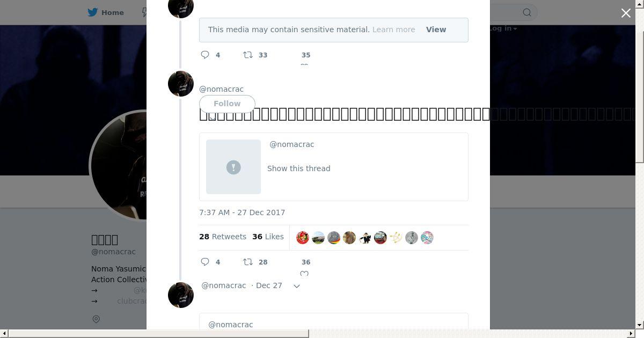The image size is (644, 338).
Task: Open the Learn more link about sensitive material
Action: pyautogui.click(x=393, y=30)
